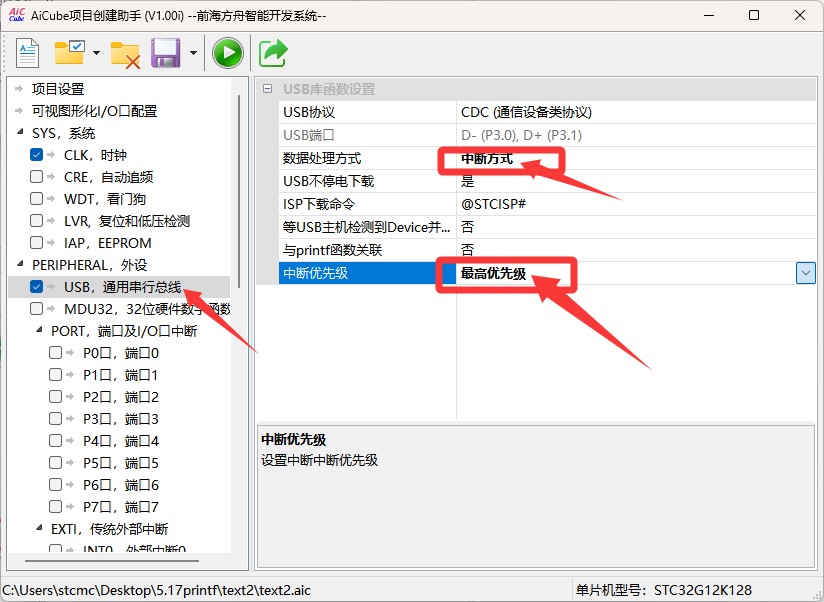Open the 中断优先级 dropdown arrow

click(806, 273)
